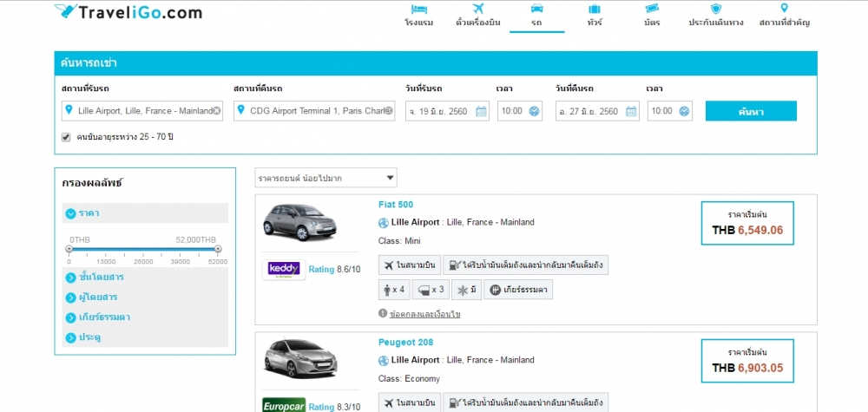Clear the CDG Airport return location
The height and width of the screenshot is (412, 868).
pyautogui.click(x=389, y=111)
